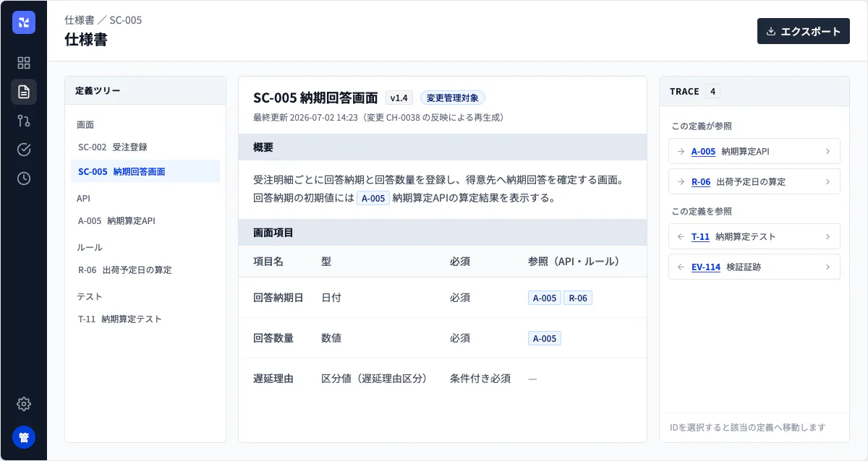Select SC-002 受注登録 in definition tree
This screenshot has width=868, height=461.
[x=145, y=147]
